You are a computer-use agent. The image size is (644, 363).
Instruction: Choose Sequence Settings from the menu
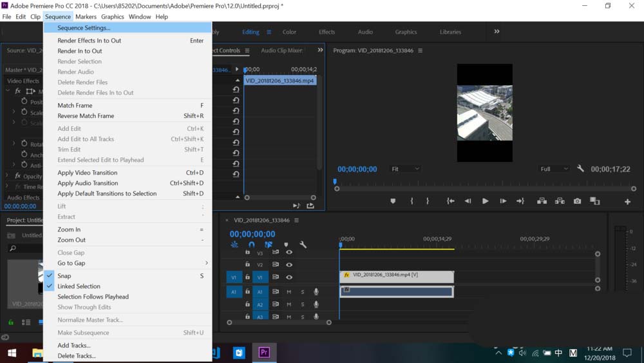click(84, 28)
